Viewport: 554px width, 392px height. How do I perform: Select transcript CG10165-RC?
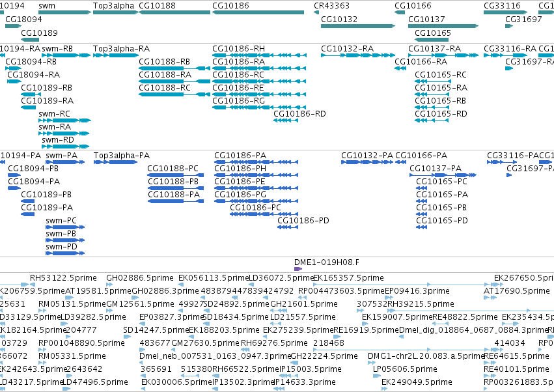pyautogui.click(x=432, y=81)
